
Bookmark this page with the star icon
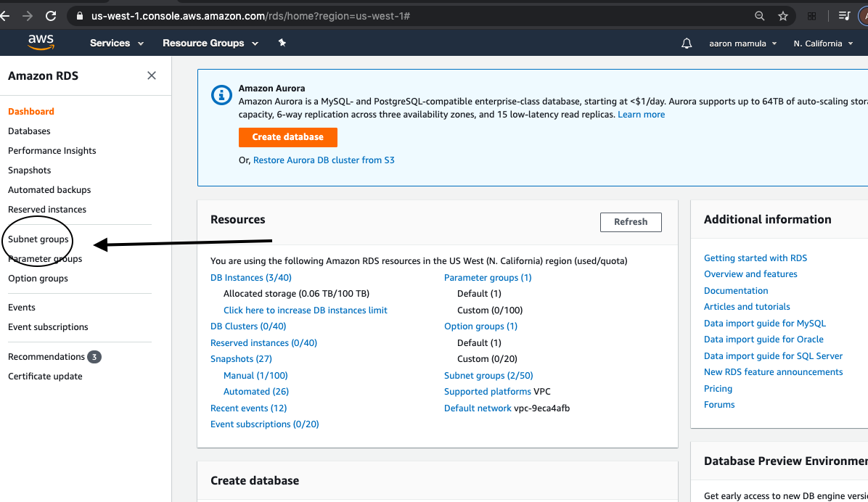(783, 16)
